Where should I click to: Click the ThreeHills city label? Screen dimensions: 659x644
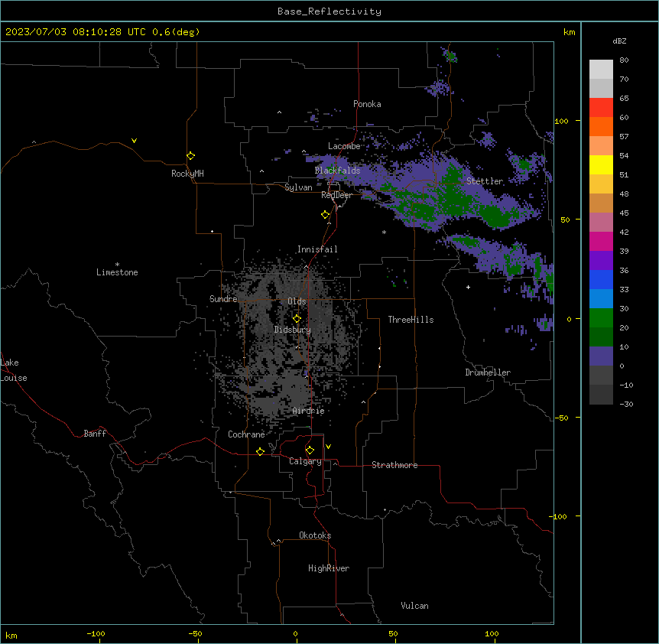tap(411, 320)
